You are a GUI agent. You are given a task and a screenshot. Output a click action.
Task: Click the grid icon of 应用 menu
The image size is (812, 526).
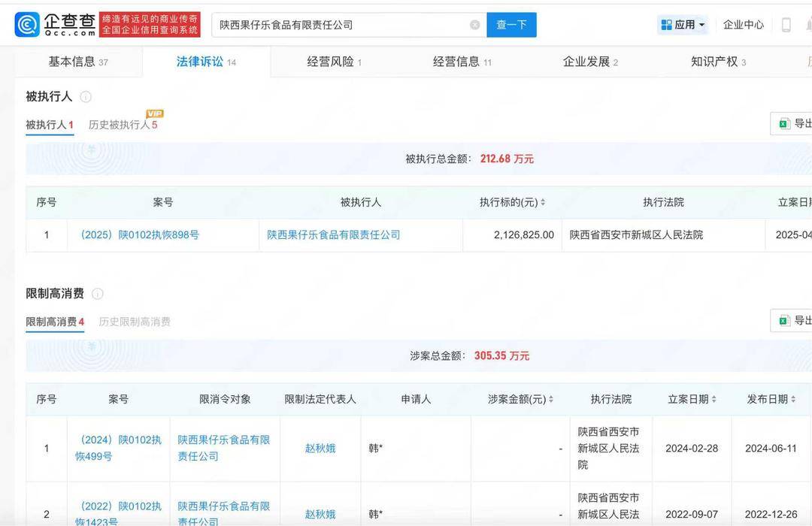pos(666,25)
